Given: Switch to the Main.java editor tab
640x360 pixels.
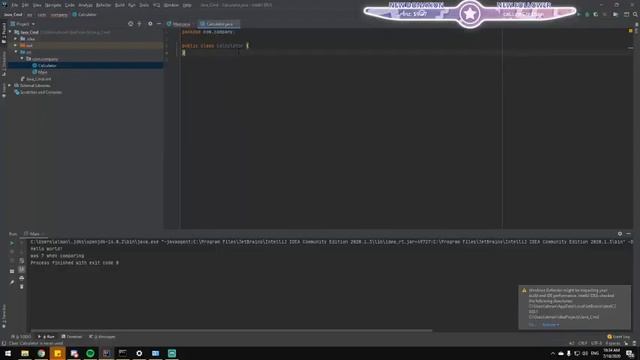Looking at the screenshot, I should point(181,24).
